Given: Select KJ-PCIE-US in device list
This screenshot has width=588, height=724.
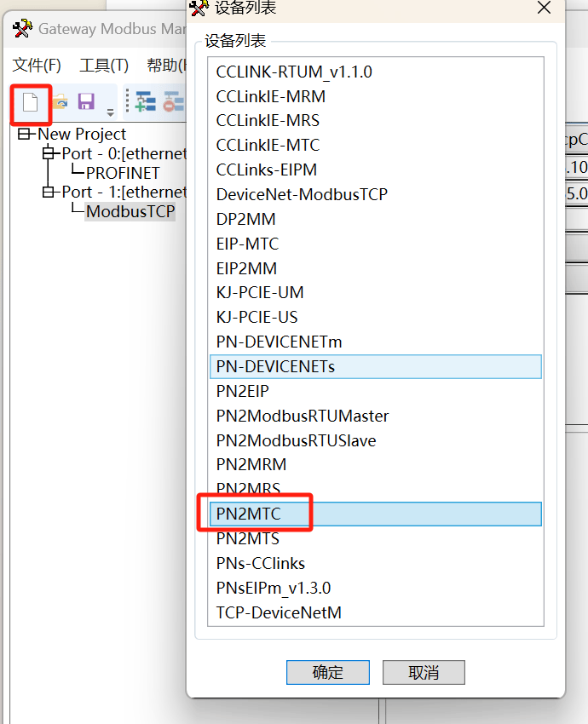Looking at the screenshot, I should click(376, 317).
